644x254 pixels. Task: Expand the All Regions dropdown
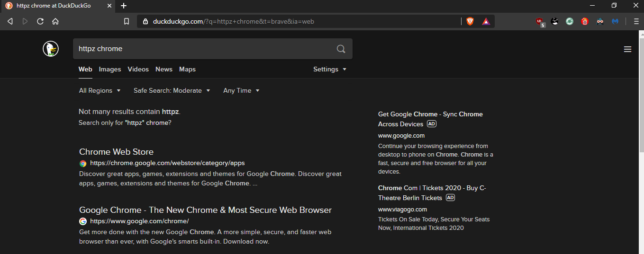click(100, 90)
